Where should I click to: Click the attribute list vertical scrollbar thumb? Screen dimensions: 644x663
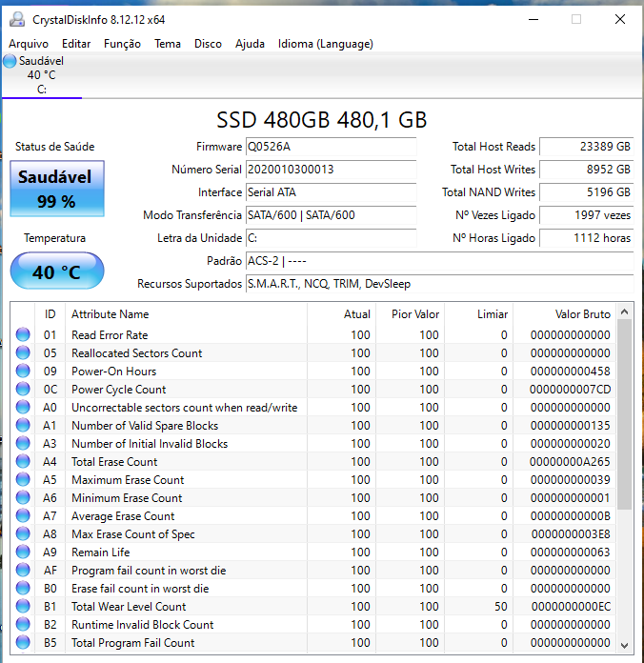624,414
